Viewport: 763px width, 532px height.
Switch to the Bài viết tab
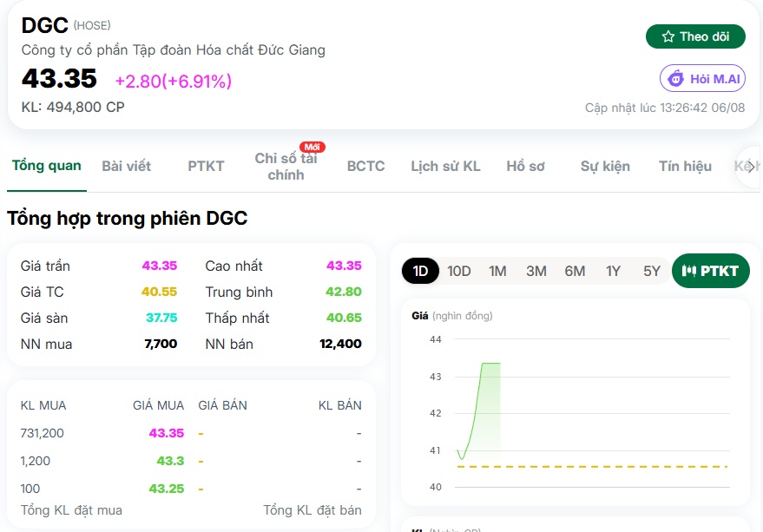[x=127, y=167]
